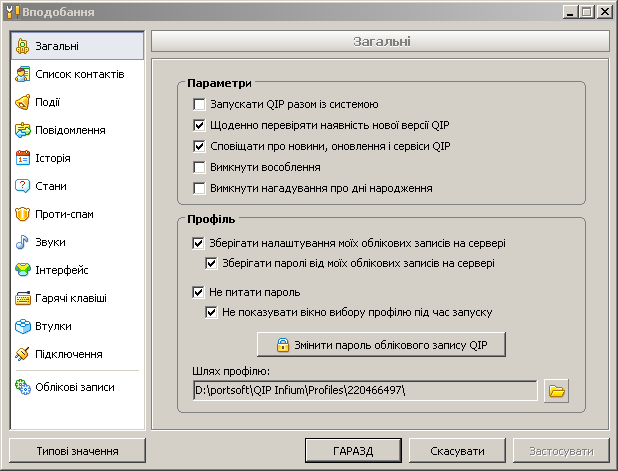Open the Історія calendar icon
The width and height of the screenshot is (618, 471).
24,158
